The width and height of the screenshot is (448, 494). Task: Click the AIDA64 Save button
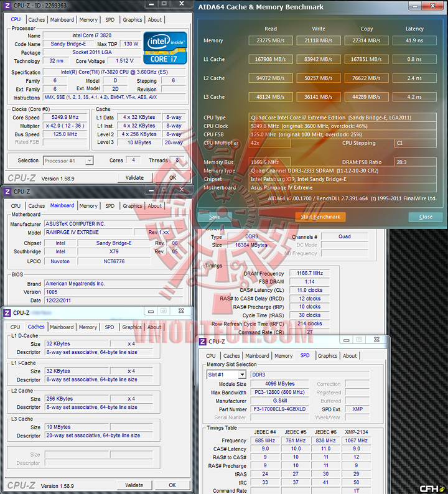point(215,217)
